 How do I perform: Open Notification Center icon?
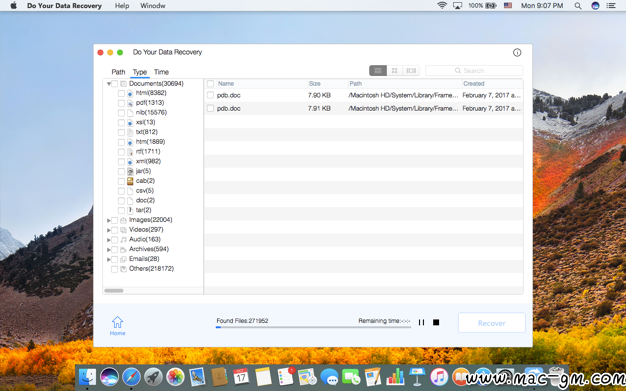pos(611,6)
